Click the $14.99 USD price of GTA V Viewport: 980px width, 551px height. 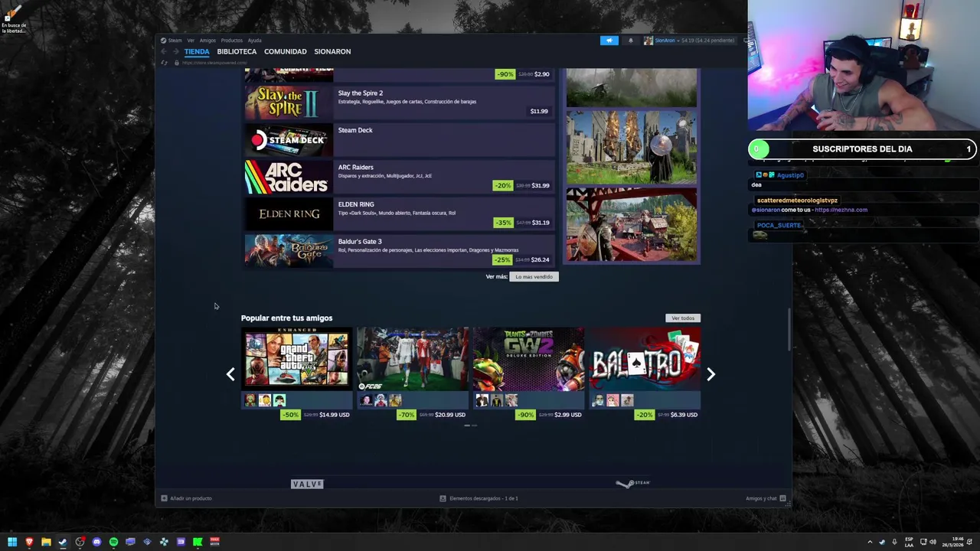tap(334, 415)
